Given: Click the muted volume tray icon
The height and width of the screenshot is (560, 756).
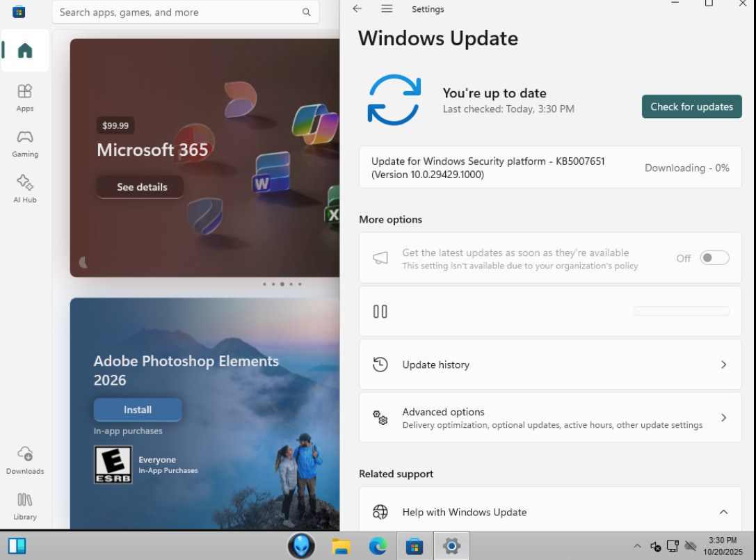Looking at the screenshot, I should pyautogui.click(x=655, y=546).
